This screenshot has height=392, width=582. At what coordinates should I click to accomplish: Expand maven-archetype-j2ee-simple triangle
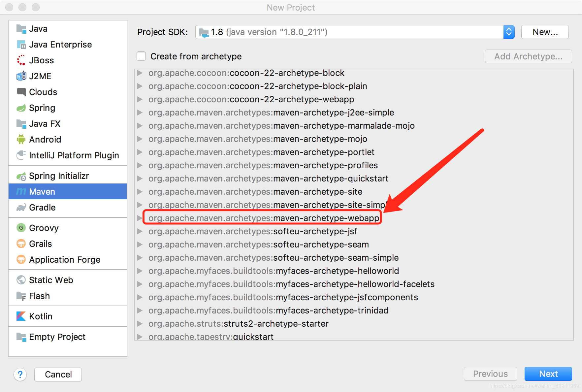[x=140, y=113]
